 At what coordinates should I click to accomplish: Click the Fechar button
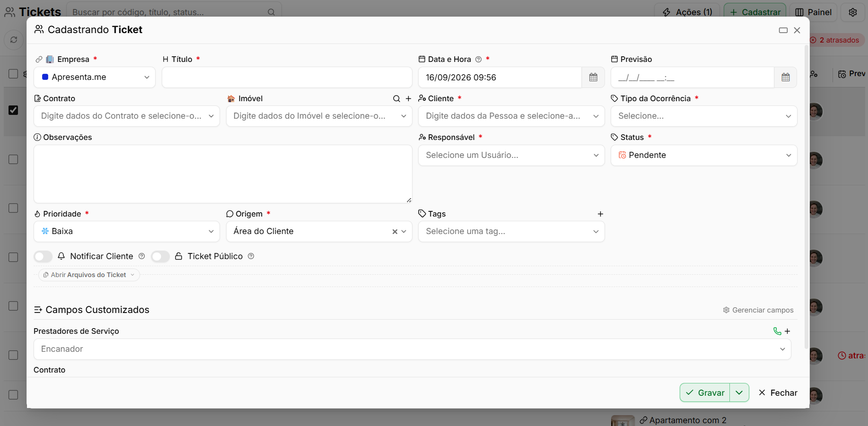(x=778, y=393)
